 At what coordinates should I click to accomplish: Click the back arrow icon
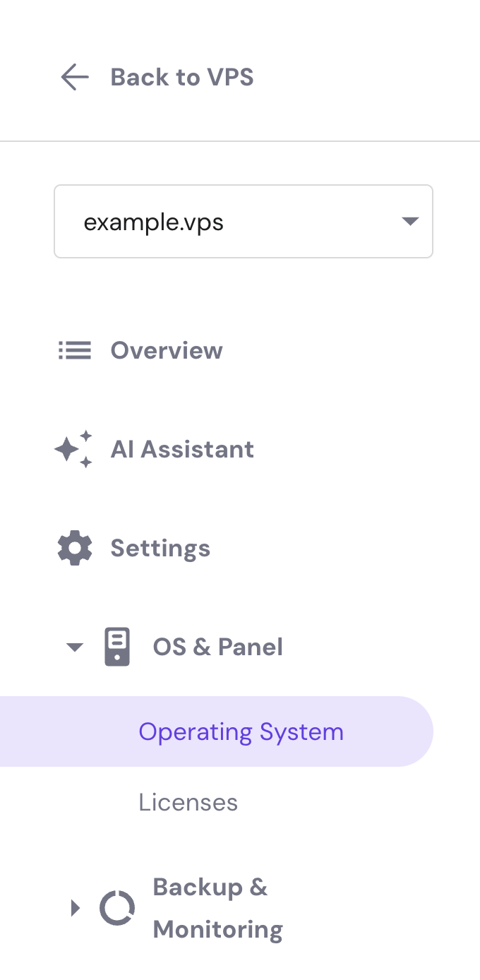tap(74, 77)
